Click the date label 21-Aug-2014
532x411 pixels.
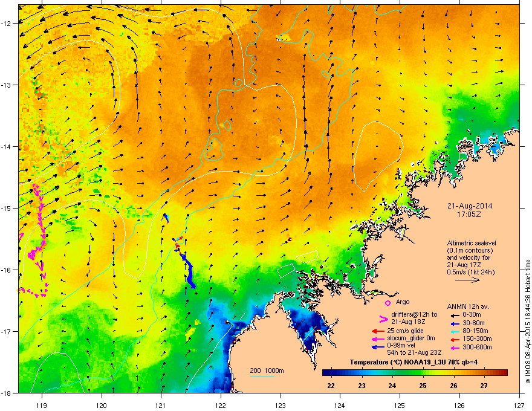tap(470, 206)
